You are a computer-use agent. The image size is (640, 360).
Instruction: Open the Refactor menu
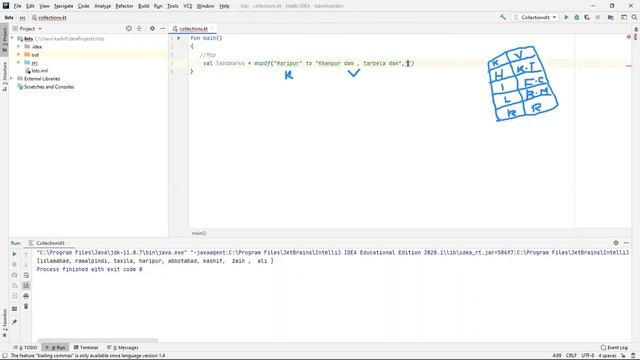124,6
